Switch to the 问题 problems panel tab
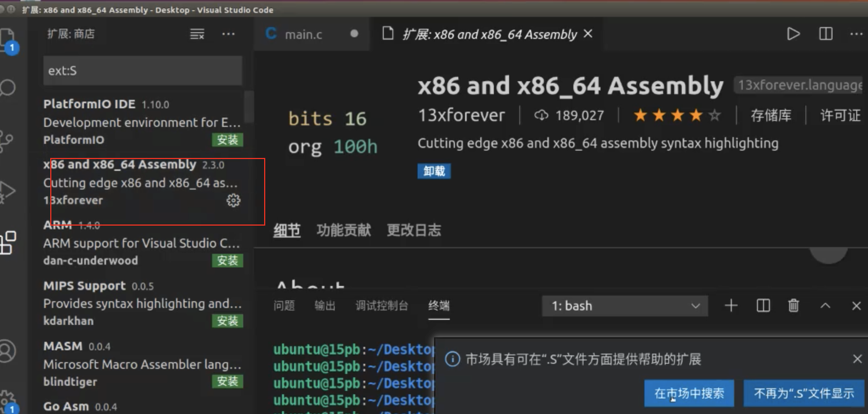868x414 pixels. (284, 306)
